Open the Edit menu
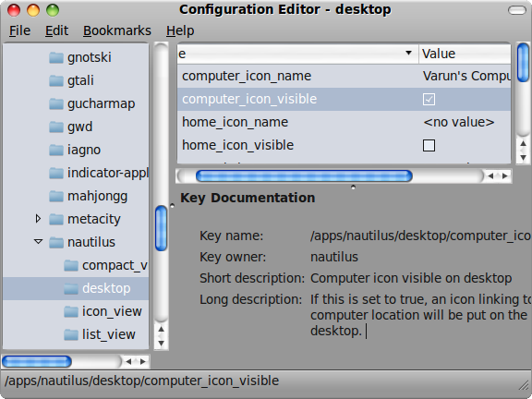This screenshot has height=399, width=532. click(56, 30)
